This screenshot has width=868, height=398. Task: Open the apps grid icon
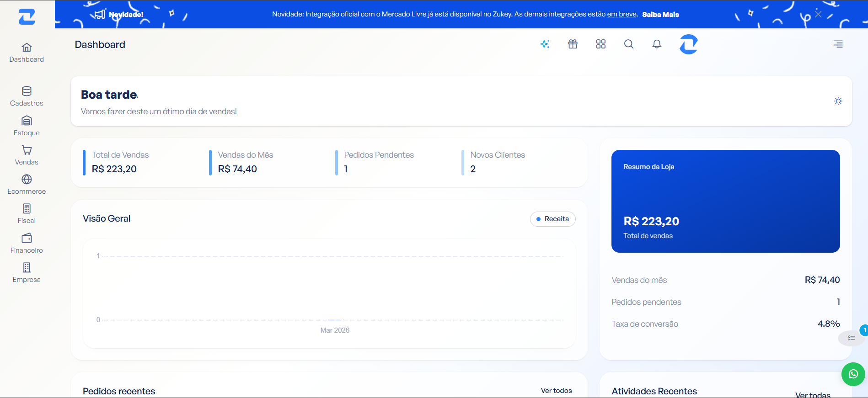pos(601,44)
